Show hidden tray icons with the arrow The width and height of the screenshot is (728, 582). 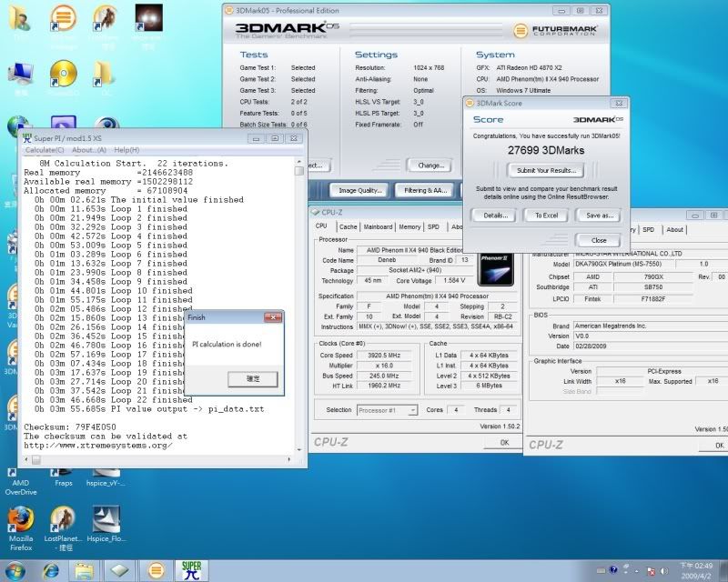636,570
